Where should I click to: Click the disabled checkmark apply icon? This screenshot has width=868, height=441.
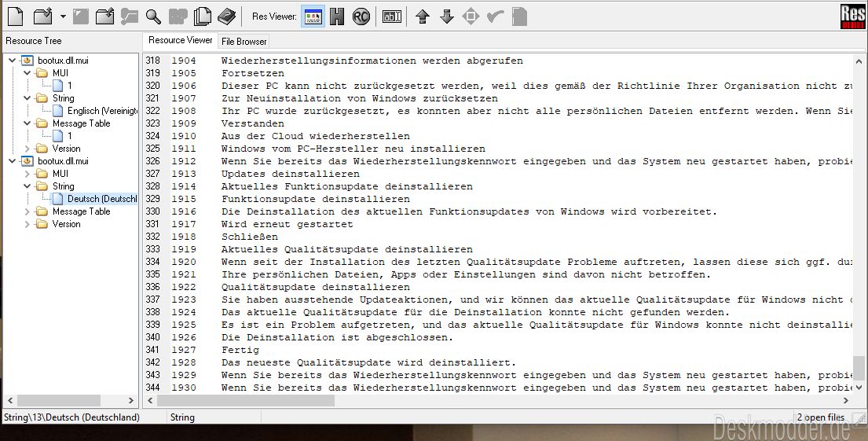(x=495, y=17)
